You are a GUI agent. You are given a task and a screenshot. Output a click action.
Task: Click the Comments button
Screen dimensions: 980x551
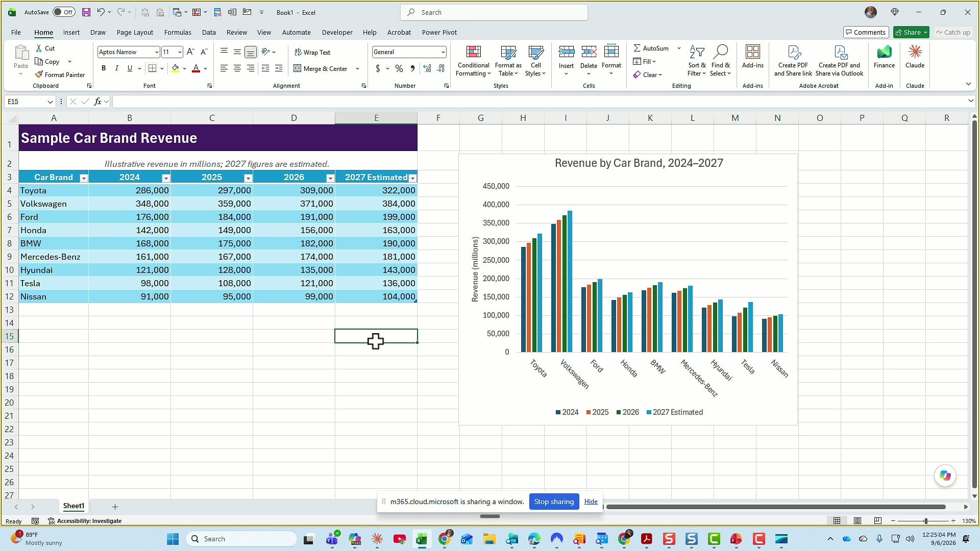tap(866, 32)
